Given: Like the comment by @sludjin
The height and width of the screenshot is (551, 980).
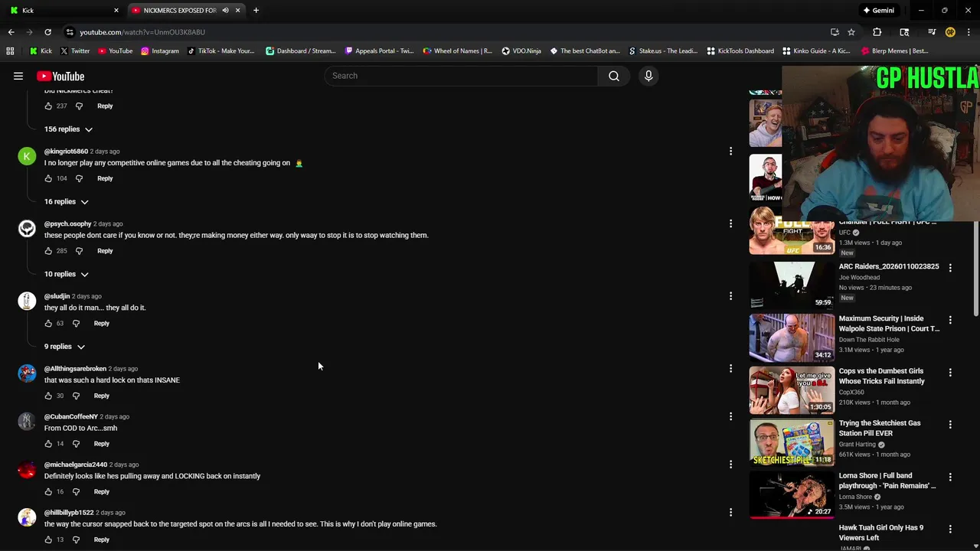Looking at the screenshot, I should (x=48, y=323).
